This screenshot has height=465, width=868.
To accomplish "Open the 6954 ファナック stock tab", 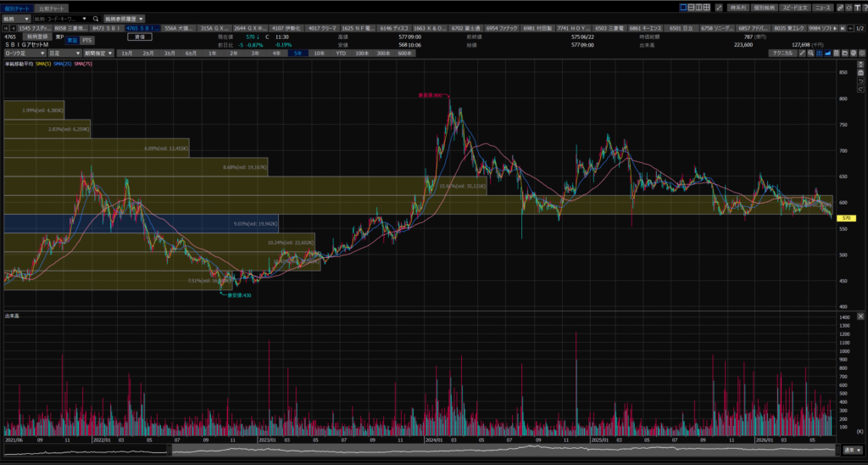I will click(x=503, y=28).
